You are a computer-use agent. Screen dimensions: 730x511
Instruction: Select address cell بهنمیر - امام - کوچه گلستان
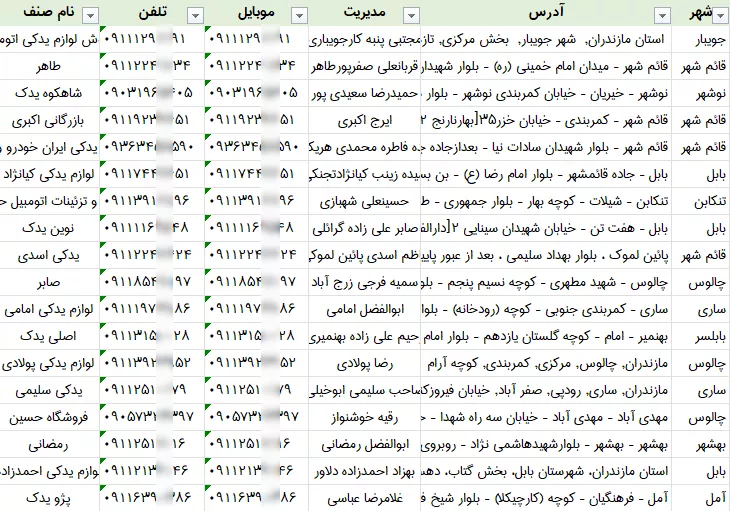[546, 336]
